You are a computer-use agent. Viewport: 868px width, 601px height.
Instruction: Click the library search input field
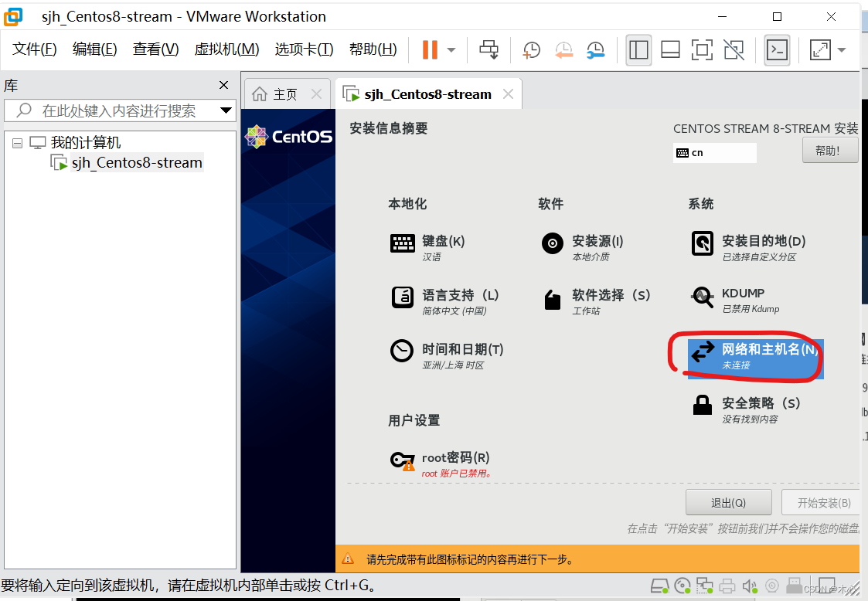[x=119, y=110]
